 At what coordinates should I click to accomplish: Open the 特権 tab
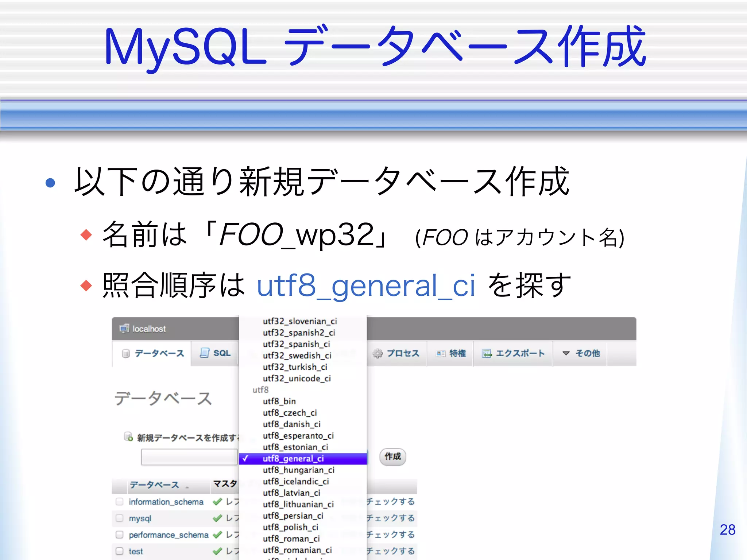click(457, 353)
